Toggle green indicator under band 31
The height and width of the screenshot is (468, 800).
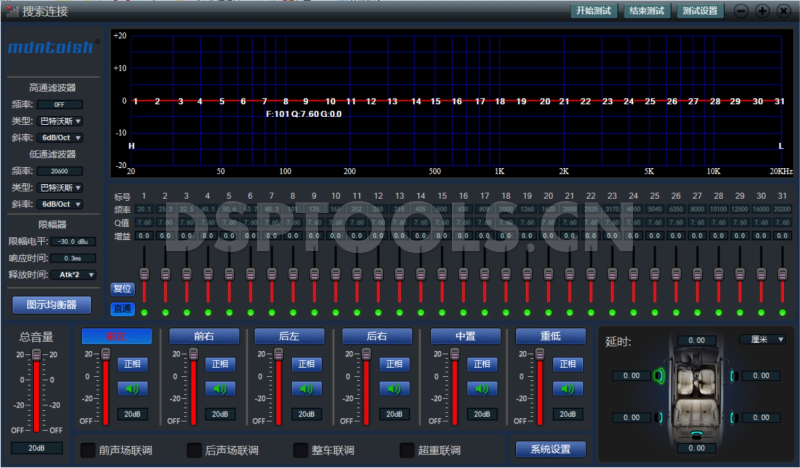782,312
